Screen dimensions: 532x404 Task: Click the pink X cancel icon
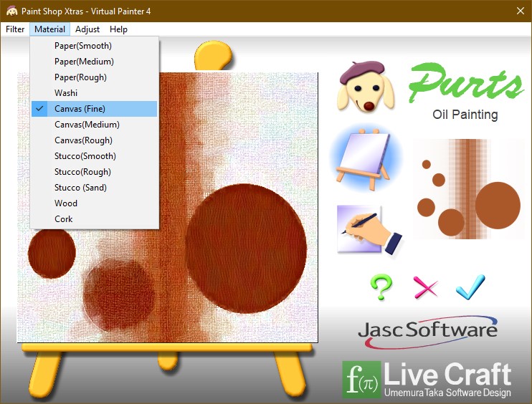pyautogui.click(x=425, y=287)
